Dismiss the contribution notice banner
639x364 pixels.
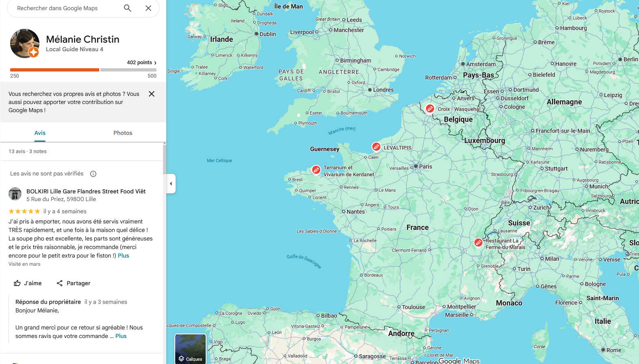152,94
